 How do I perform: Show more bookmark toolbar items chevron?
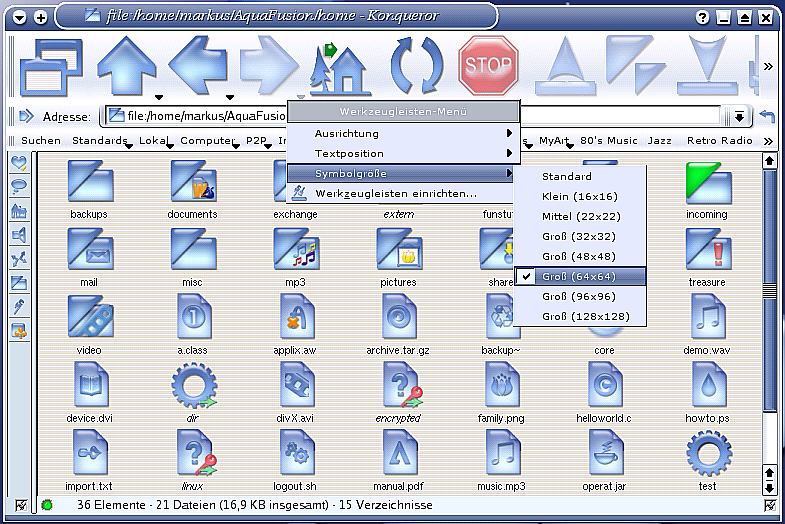pos(768,141)
